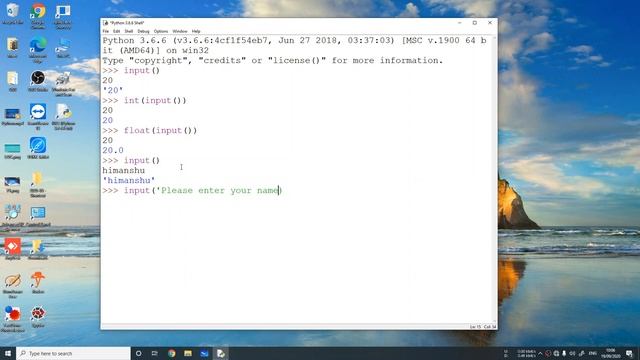This screenshot has height=360, width=640.
Task: Click the text 'Please enter your name' in shell
Action: 220,191
